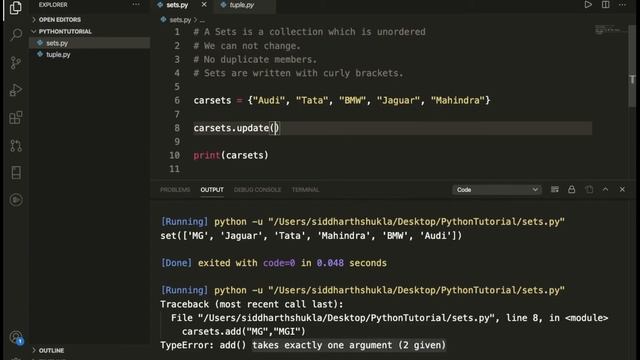
Task: Open Source Control view
Action: coord(16,62)
